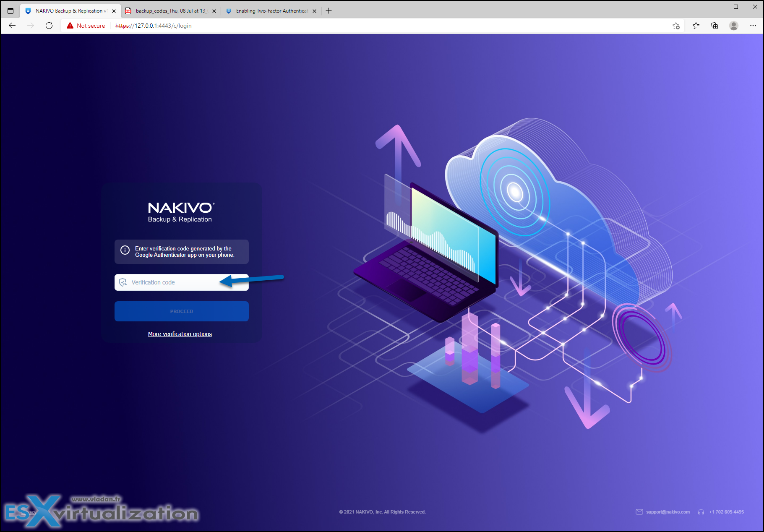Viewport: 764px width, 532px height.
Task: Click the +1 702 605 4495 phone number
Action: tap(726, 512)
